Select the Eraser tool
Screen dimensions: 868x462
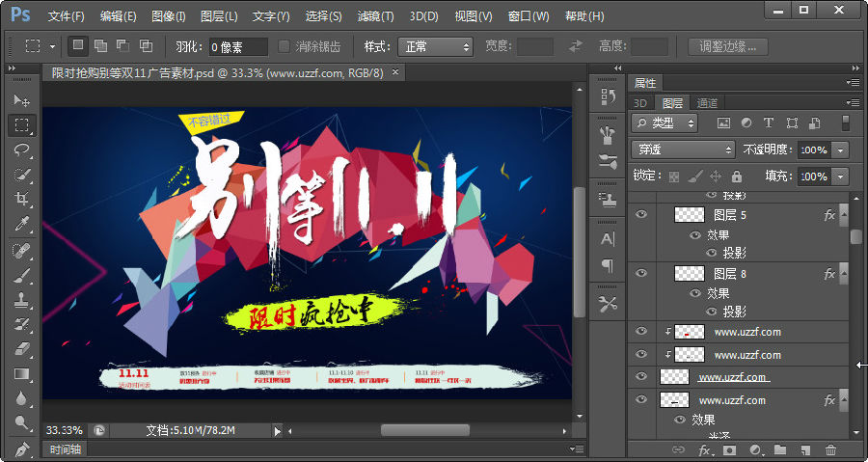22,349
